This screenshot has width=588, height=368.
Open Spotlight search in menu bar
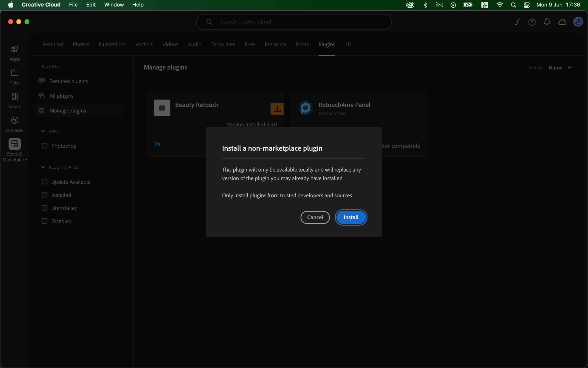(x=513, y=5)
